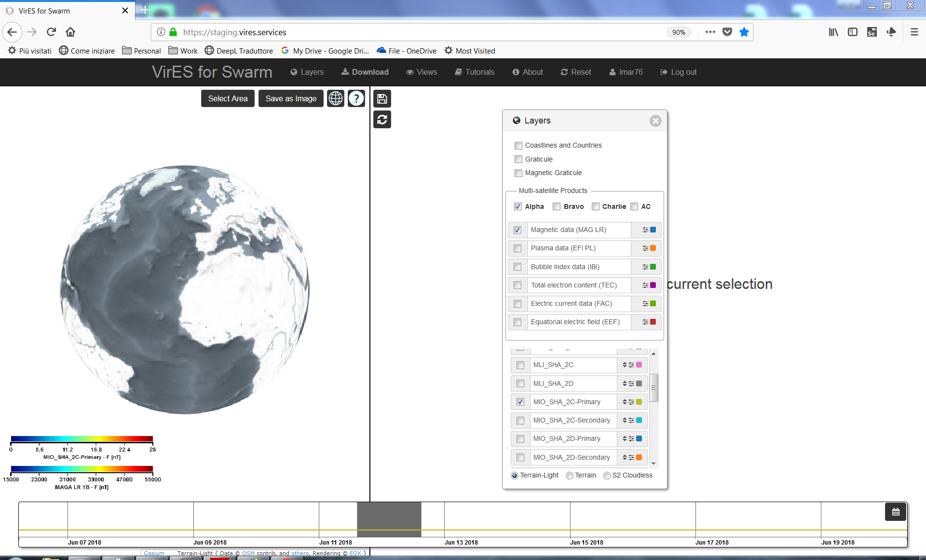Click the Select Area button
Screen dimensions: 926x560
click(x=228, y=98)
